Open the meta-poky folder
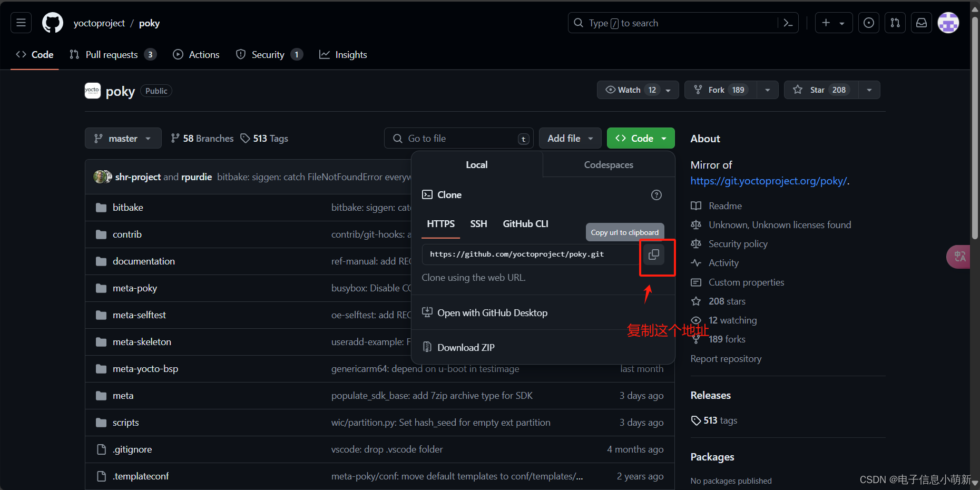Screen dimensions: 980x490 pyautogui.click(x=135, y=288)
